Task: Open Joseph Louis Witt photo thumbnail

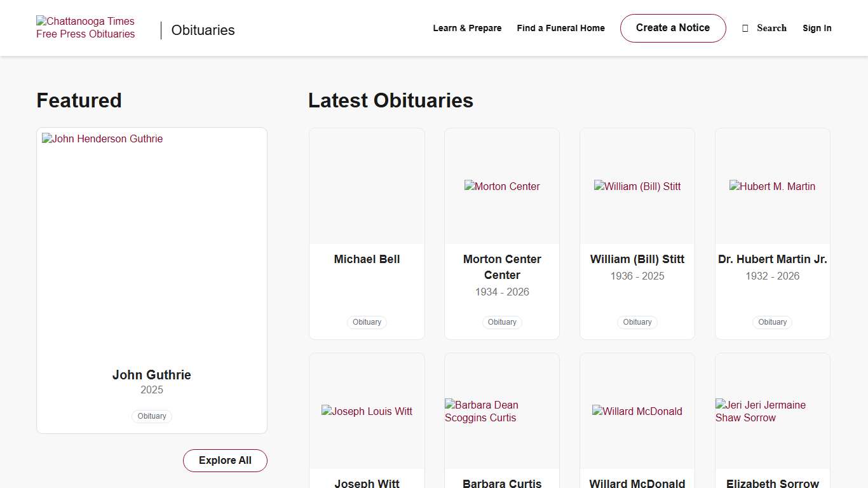Action: 367,411
